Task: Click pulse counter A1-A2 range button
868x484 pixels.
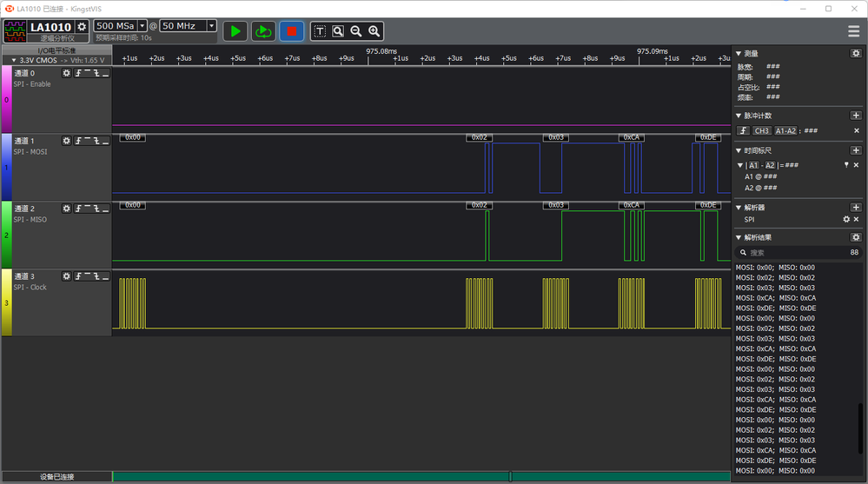Action: coord(785,130)
